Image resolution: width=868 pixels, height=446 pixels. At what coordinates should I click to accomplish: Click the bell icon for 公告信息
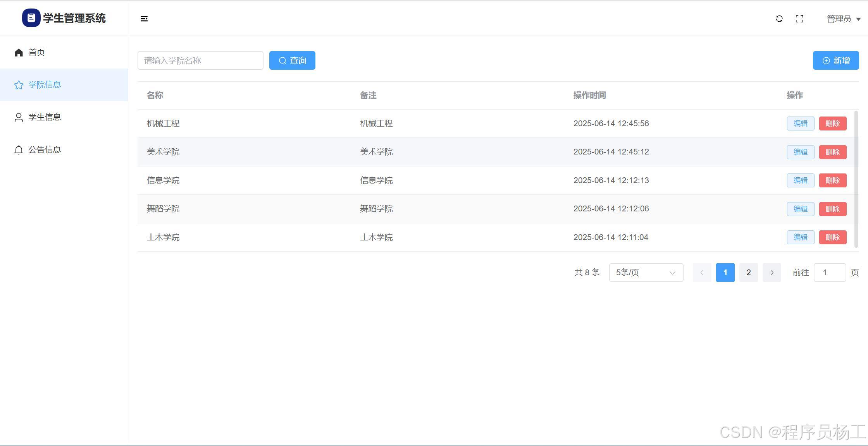point(19,150)
